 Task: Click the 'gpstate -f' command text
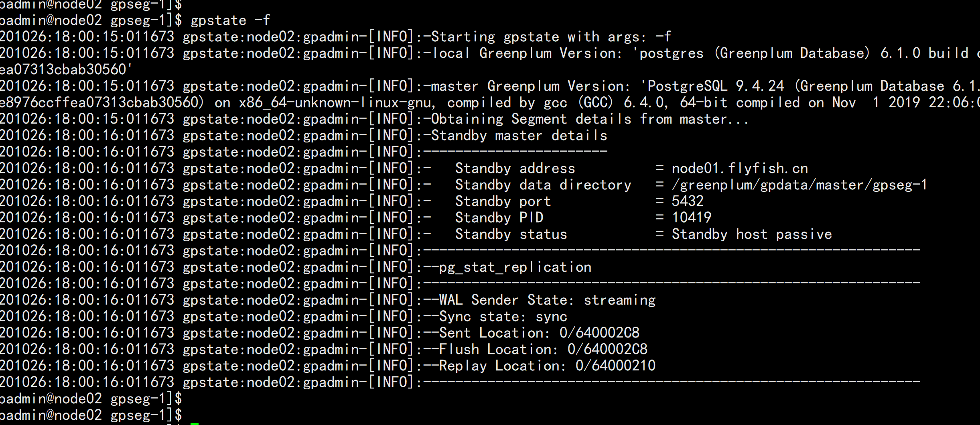point(230,20)
